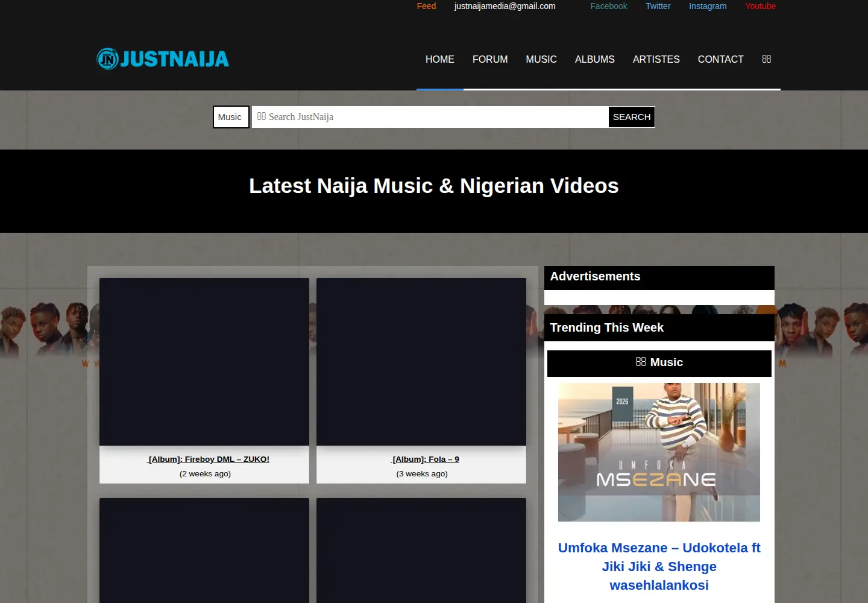868x603 pixels.
Task: Open the Umfoka Msezane – Udokotela song link
Action: point(659,566)
